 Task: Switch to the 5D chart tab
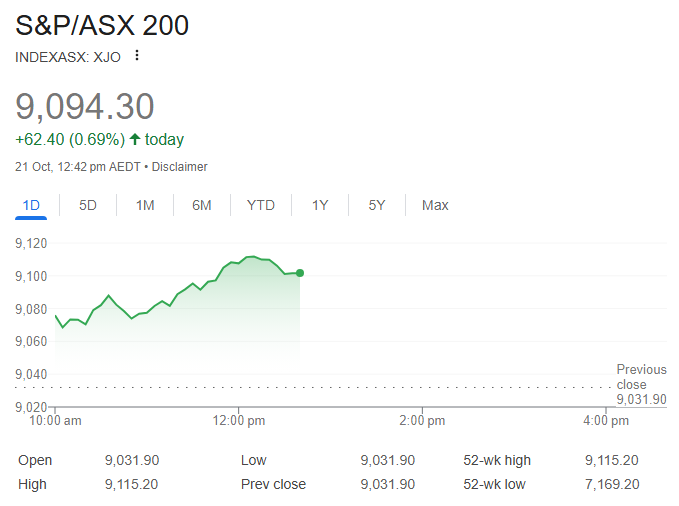pyautogui.click(x=88, y=205)
